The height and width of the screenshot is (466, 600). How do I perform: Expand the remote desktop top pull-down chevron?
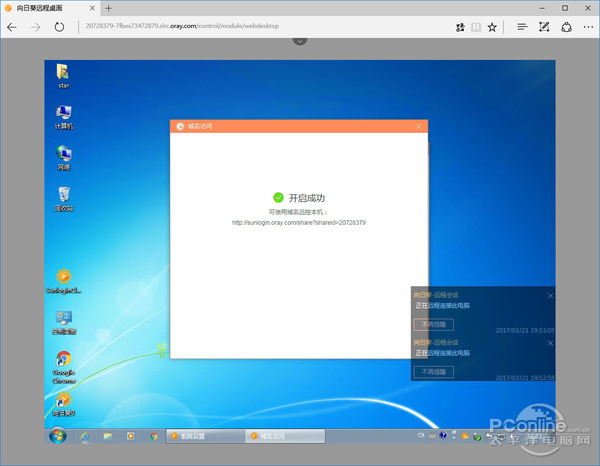[x=300, y=41]
